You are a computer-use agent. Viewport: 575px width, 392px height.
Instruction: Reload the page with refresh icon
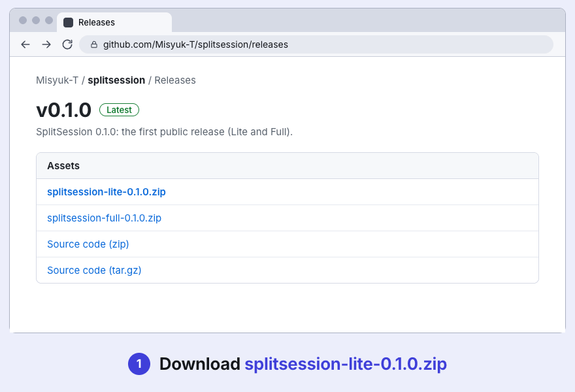click(x=67, y=44)
